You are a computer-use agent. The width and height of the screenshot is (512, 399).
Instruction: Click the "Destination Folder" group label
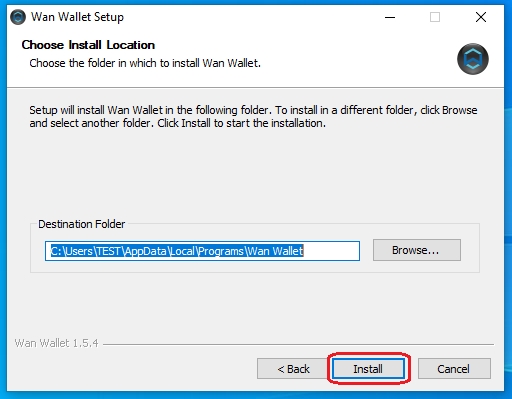81,224
